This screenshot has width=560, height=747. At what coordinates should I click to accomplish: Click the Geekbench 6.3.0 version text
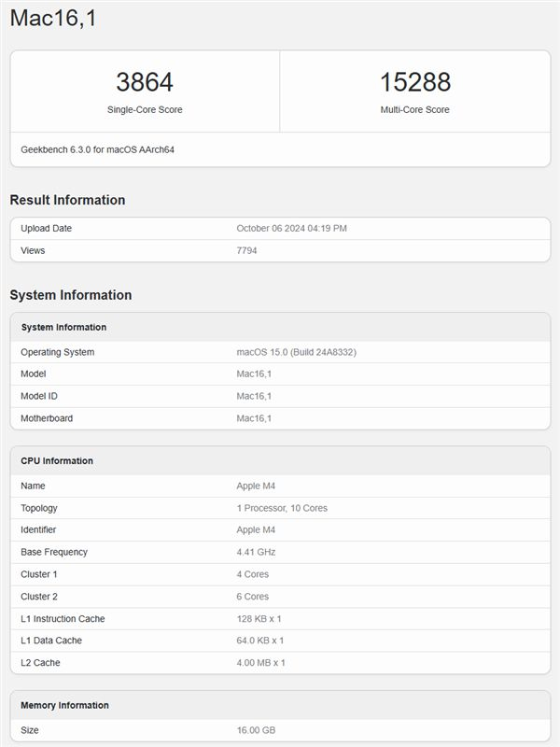[x=97, y=149]
